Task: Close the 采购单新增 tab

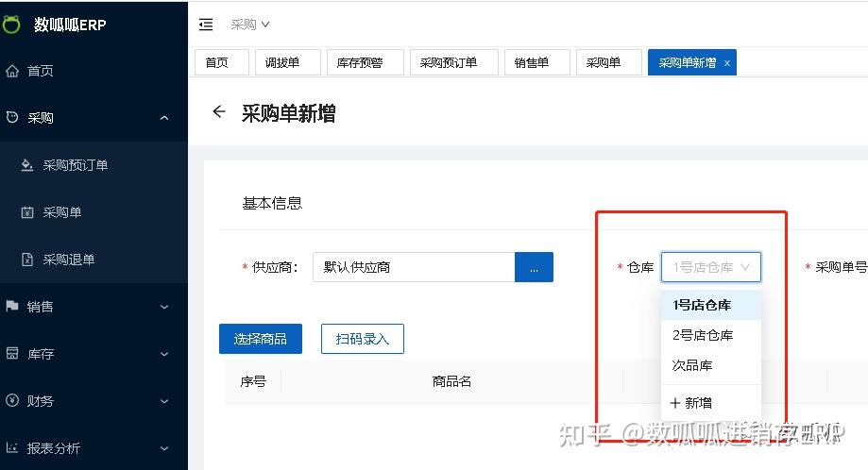Action: [x=727, y=63]
